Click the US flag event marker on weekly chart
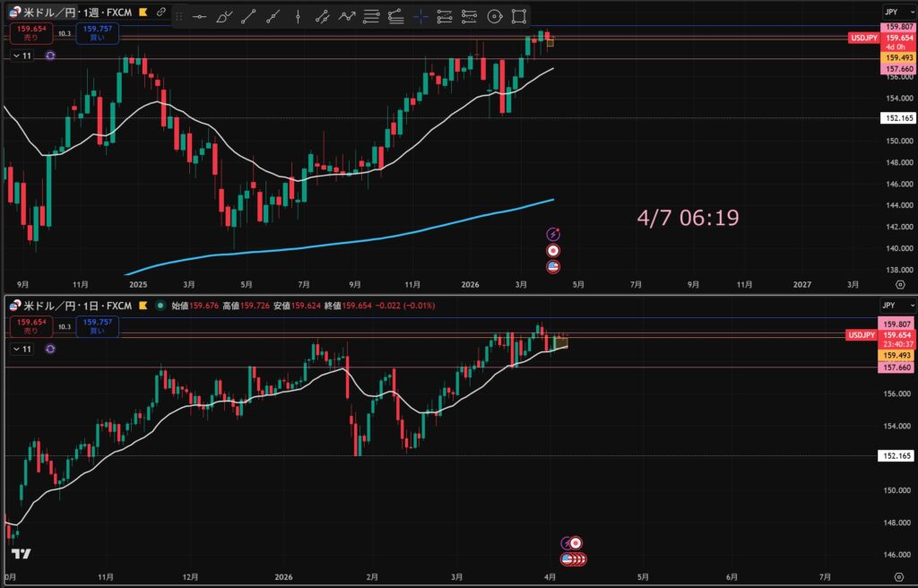 553,266
